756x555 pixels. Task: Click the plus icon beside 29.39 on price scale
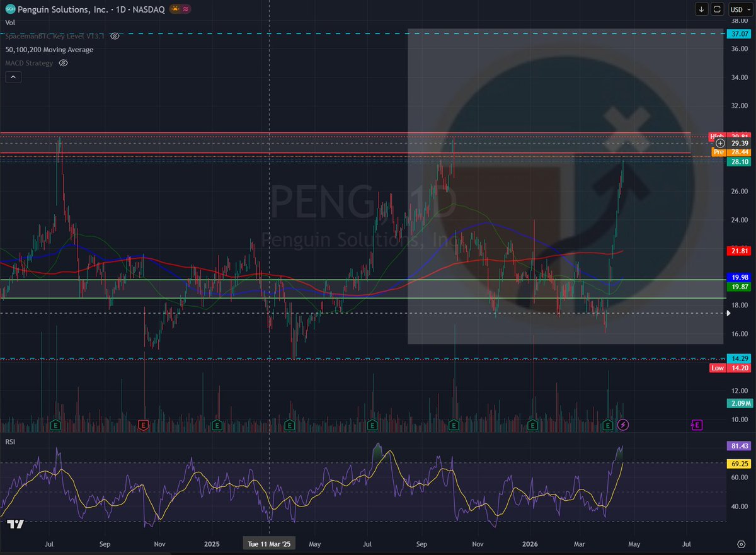click(x=720, y=144)
